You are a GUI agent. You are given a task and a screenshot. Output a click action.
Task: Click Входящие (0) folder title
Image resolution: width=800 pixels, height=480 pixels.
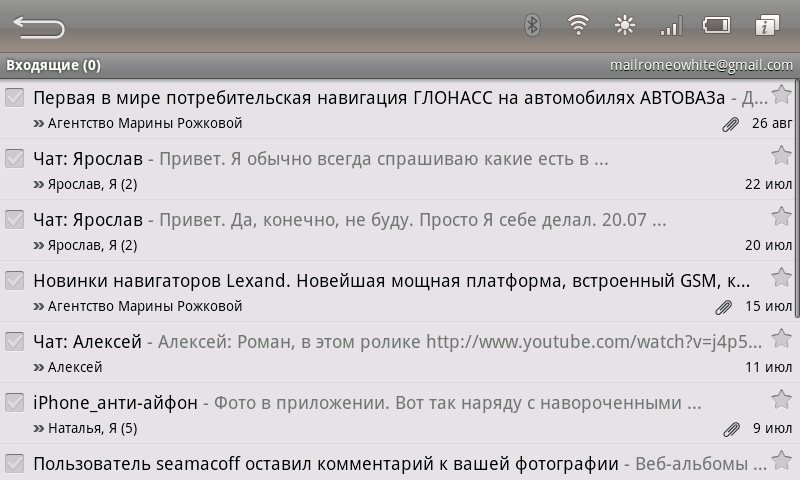[54, 65]
